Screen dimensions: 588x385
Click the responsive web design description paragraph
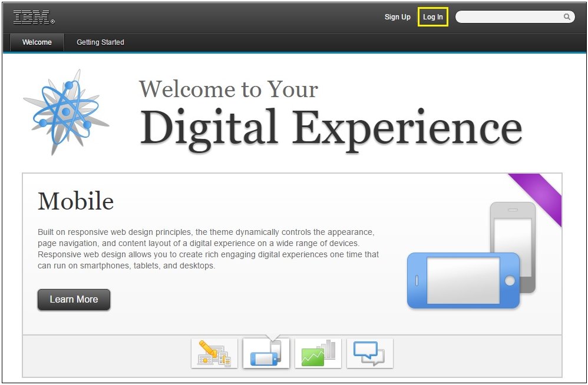pyautogui.click(x=208, y=248)
